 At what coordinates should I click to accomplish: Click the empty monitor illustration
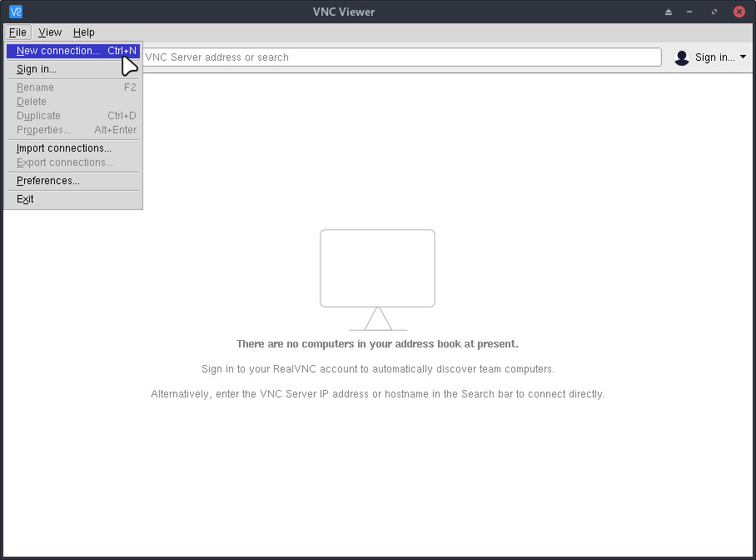click(377, 280)
